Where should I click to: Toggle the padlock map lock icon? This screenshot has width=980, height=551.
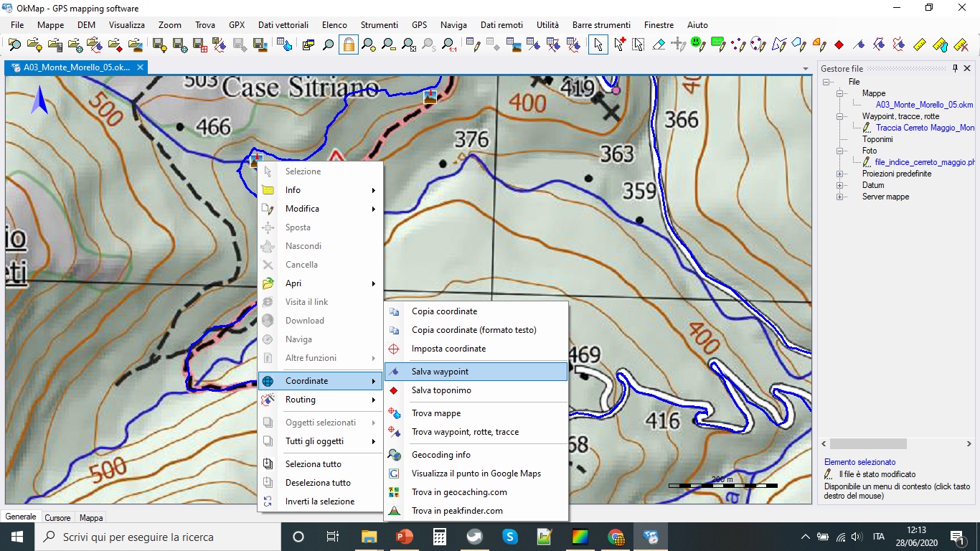[349, 45]
